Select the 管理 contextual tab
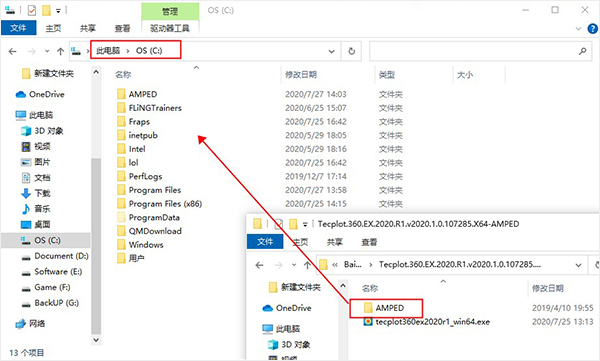This screenshot has width=600, height=361. tap(170, 11)
